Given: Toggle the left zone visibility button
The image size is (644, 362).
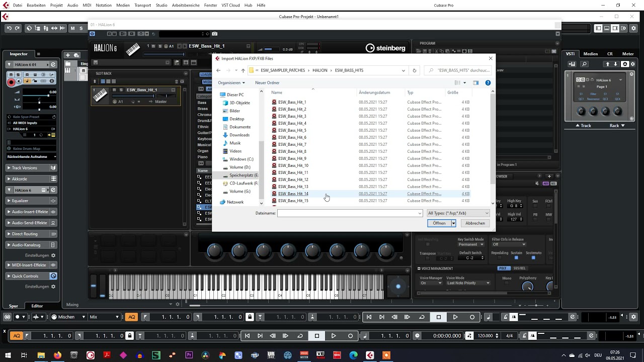Looking at the screenshot, I should pyautogui.click(x=598, y=28).
